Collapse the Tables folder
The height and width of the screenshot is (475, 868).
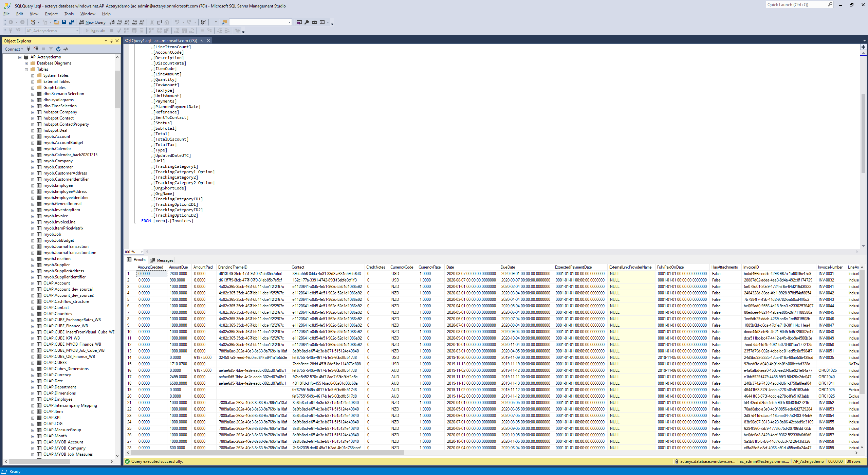[26, 69]
